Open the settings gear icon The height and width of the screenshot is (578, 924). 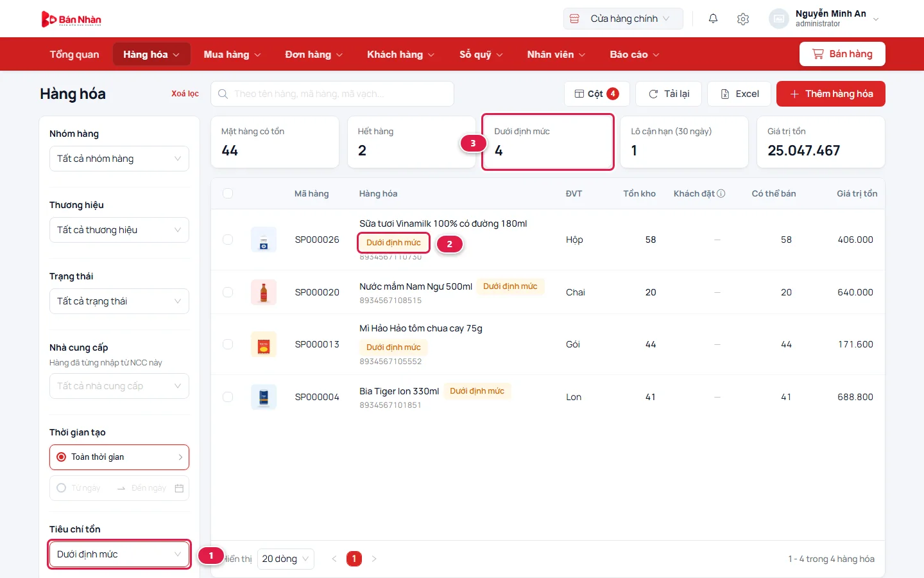743,19
